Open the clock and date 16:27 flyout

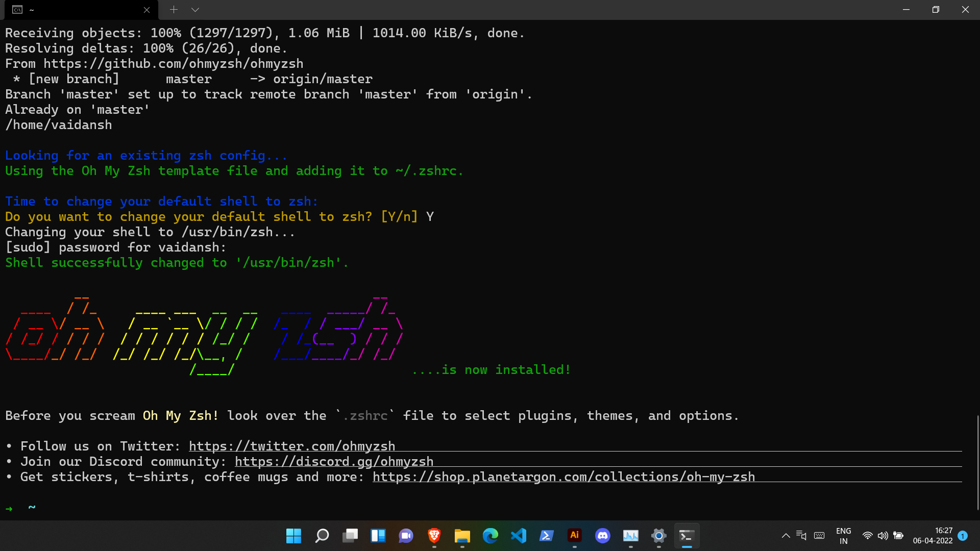[x=933, y=536]
